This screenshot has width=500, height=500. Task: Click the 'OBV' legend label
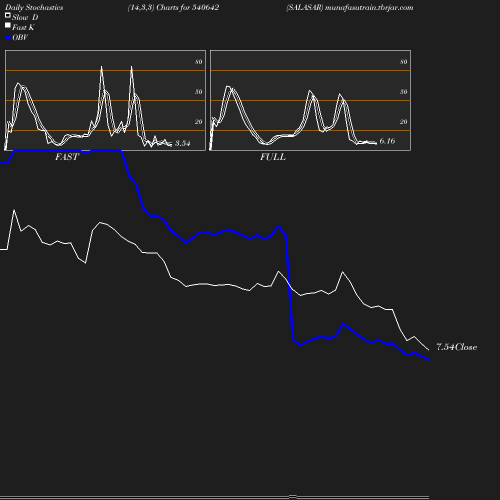[20, 37]
